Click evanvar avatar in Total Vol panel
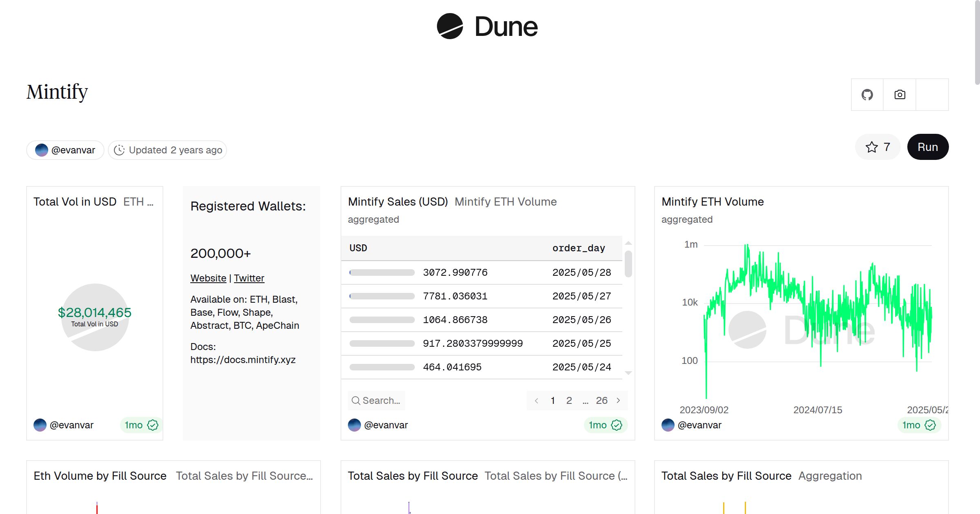The image size is (980, 514). [x=40, y=425]
